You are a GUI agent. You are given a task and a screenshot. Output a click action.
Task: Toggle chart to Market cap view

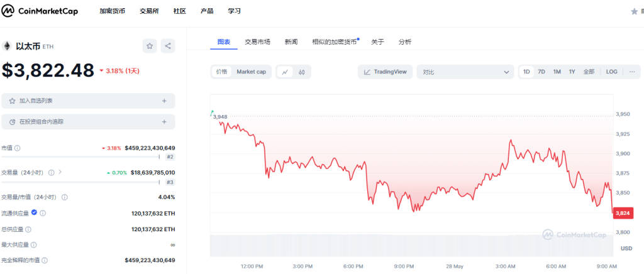click(251, 72)
